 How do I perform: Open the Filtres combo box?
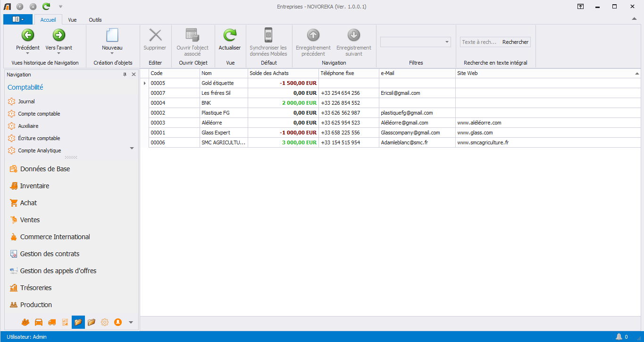coord(416,42)
